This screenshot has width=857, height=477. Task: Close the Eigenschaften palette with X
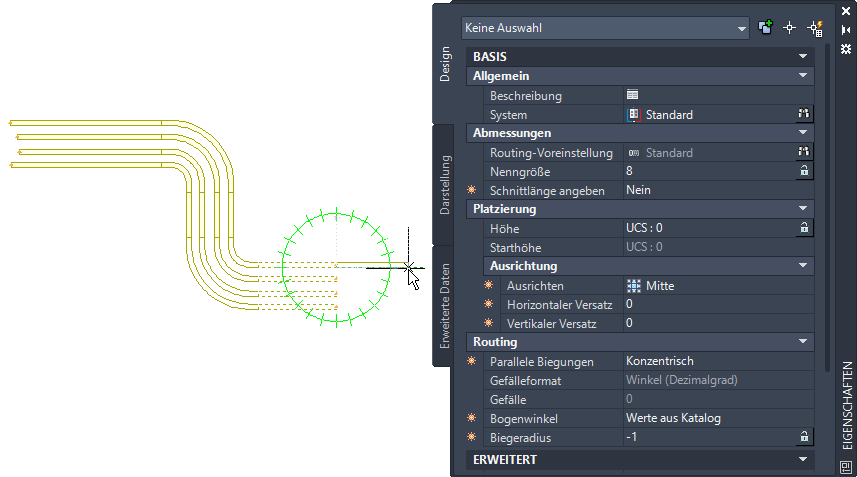(x=846, y=10)
